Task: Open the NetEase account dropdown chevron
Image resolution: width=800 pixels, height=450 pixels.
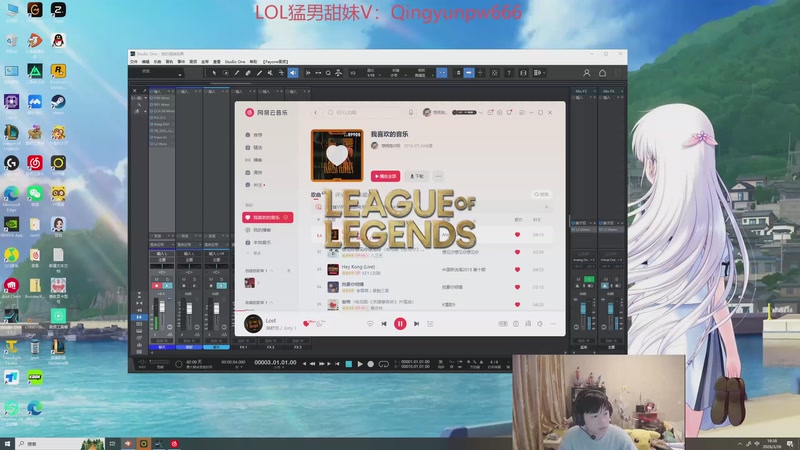Action: 481,112
